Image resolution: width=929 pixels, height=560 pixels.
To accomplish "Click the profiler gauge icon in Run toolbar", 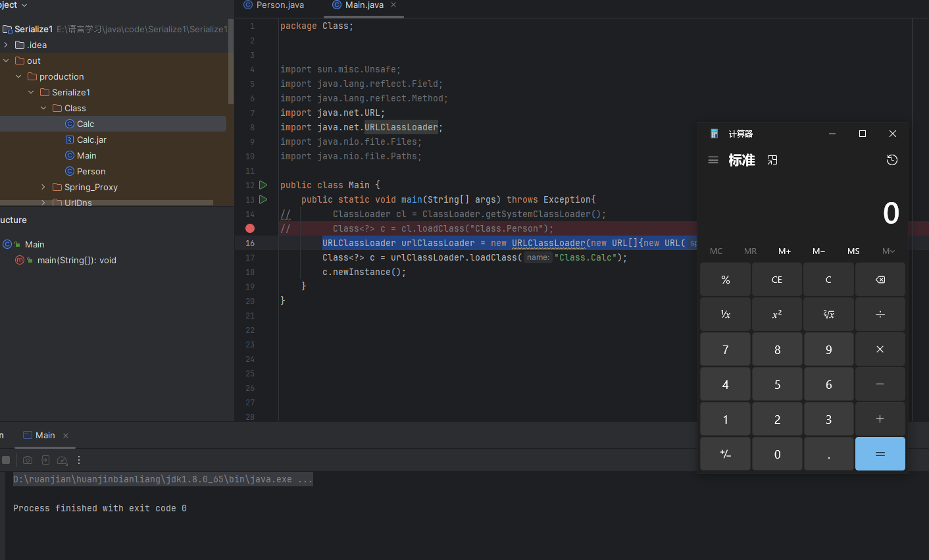I will coord(63,460).
